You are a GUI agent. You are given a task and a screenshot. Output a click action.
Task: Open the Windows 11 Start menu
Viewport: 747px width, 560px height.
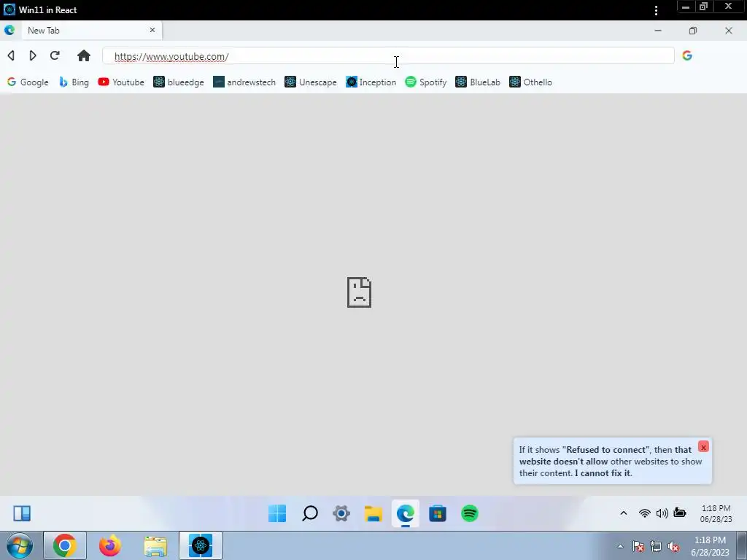[x=277, y=513]
